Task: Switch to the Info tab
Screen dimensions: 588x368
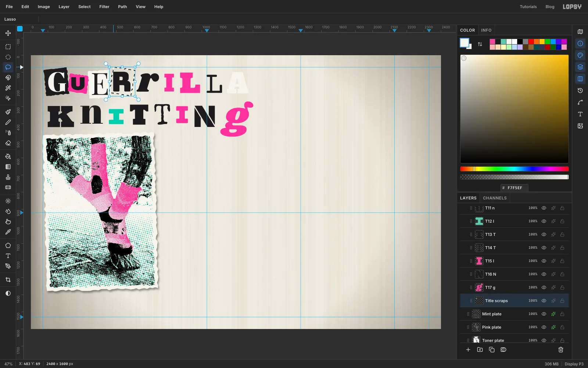Action: point(486,30)
